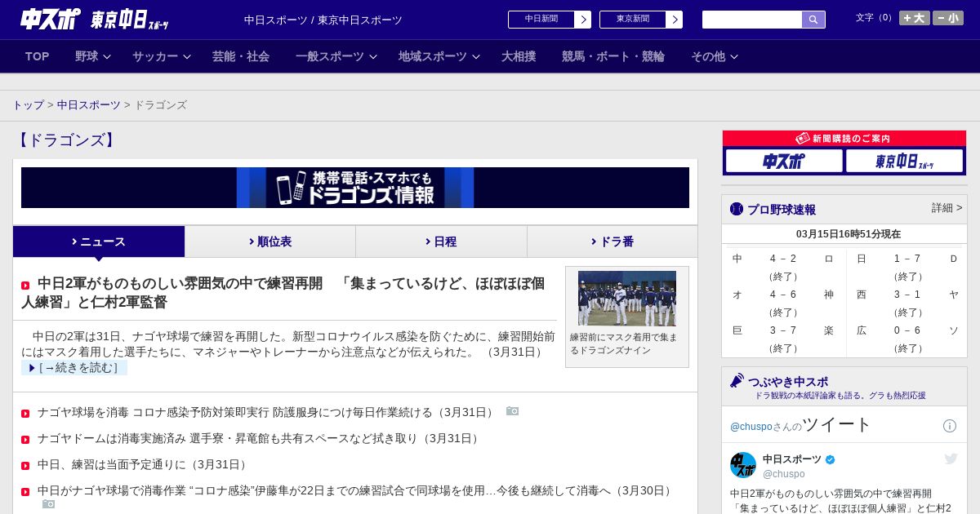Open プロ野球速報 heading link
Image resolution: width=980 pixels, height=514 pixels.
click(x=782, y=210)
